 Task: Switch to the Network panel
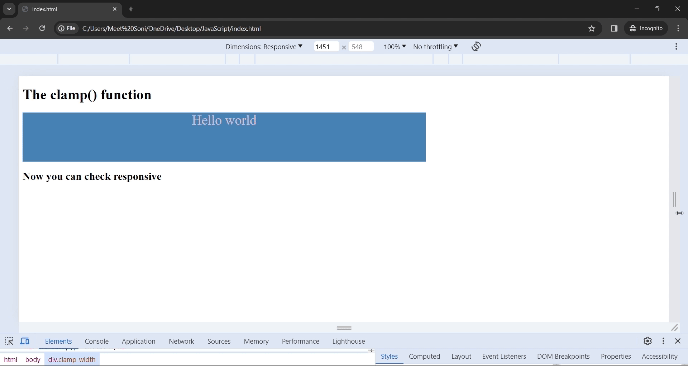pyautogui.click(x=181, y=341)
